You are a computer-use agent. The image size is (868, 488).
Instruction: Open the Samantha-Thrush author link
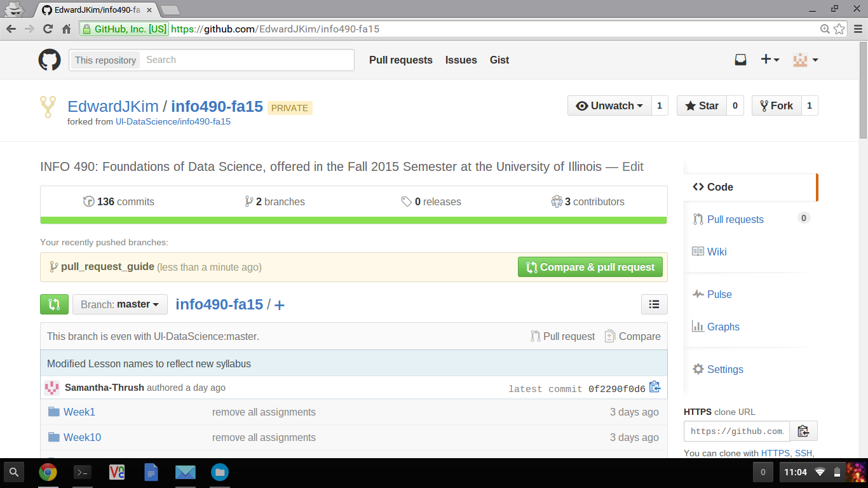[104, 388]
